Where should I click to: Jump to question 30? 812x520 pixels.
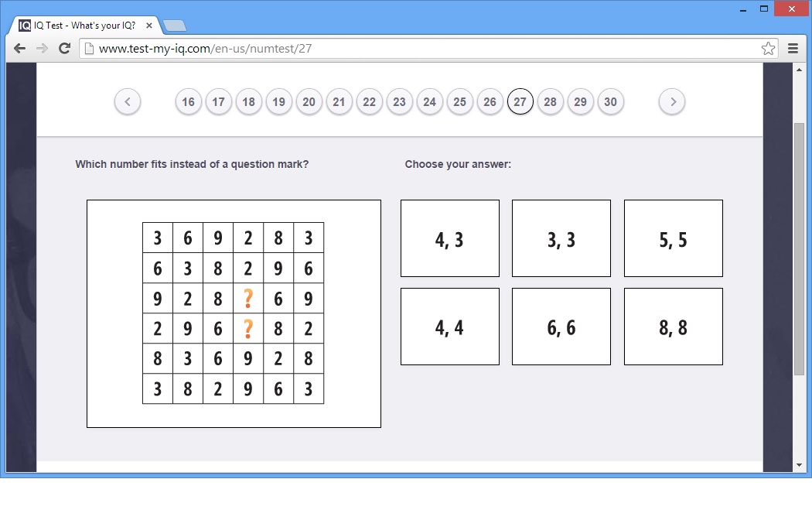611,101
